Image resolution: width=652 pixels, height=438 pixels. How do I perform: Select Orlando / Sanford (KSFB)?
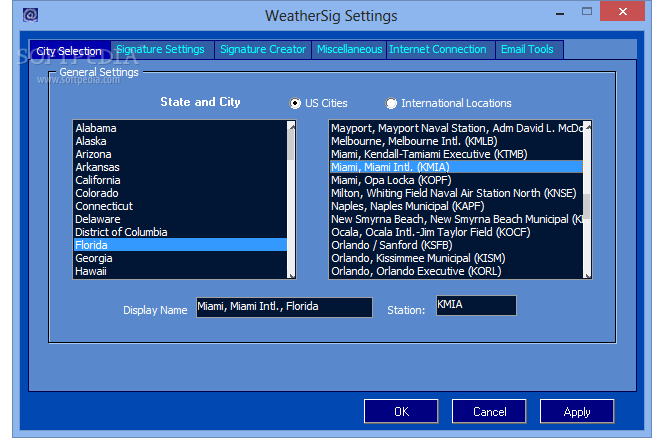(457, 245)
